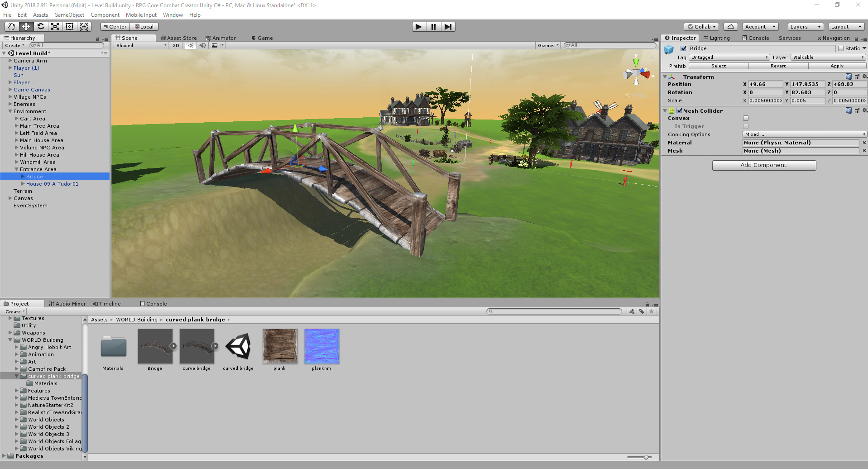Click the prefab Revert button
868x469 pixels.
(778, 66)
